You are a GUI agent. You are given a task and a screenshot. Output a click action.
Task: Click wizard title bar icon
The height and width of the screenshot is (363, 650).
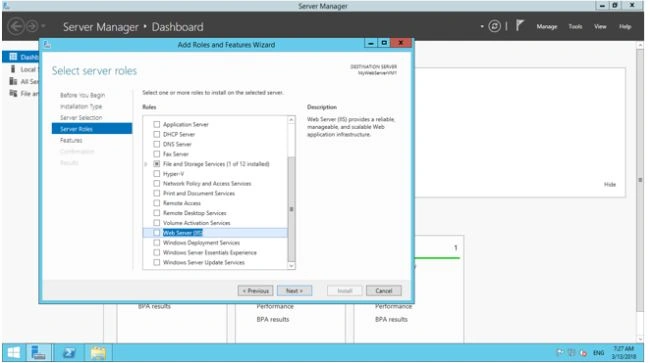[x=47, y=45]
